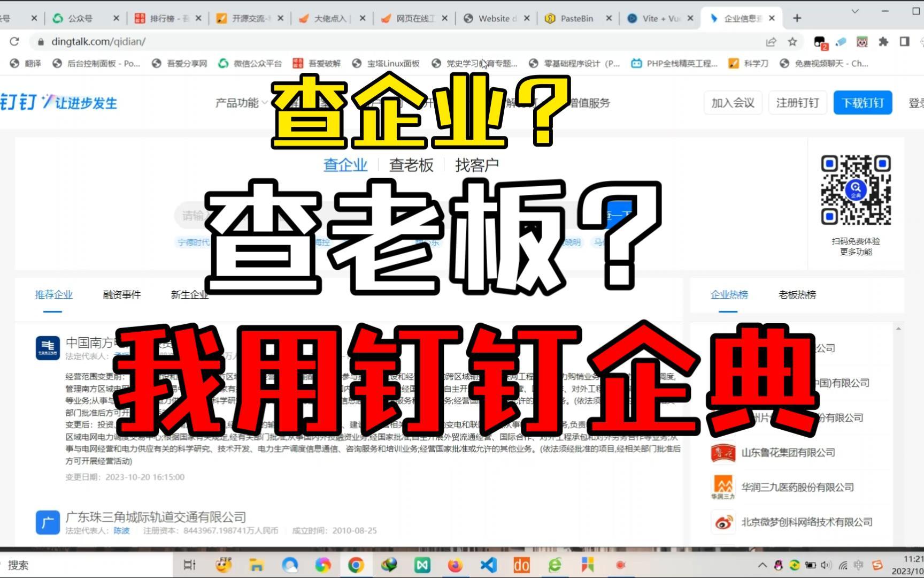Image resolution: width=924 pixels, height=578 pixels.
Task: Select the 查老板 search tab
Action: coord(411,165)
